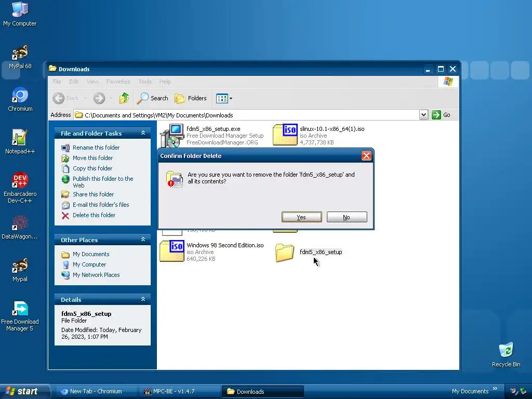
Task: Open the Search pane
Action: coord(153,98)
